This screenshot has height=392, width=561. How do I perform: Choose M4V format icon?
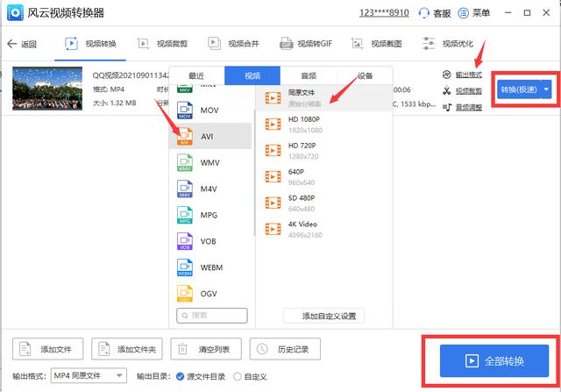point(185,189)
